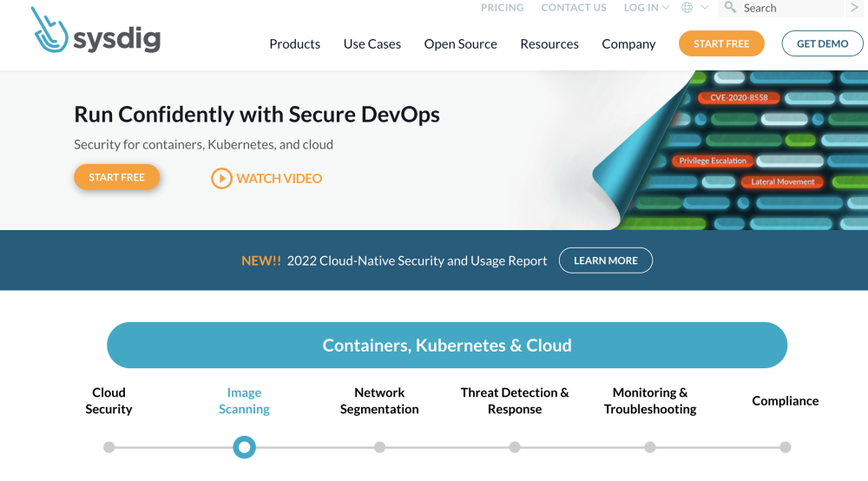Viewport: 868px width, 481px height.
Task: Click the timeline dot under Compliance
Action: pyautogui.click(x=785, y=447)
